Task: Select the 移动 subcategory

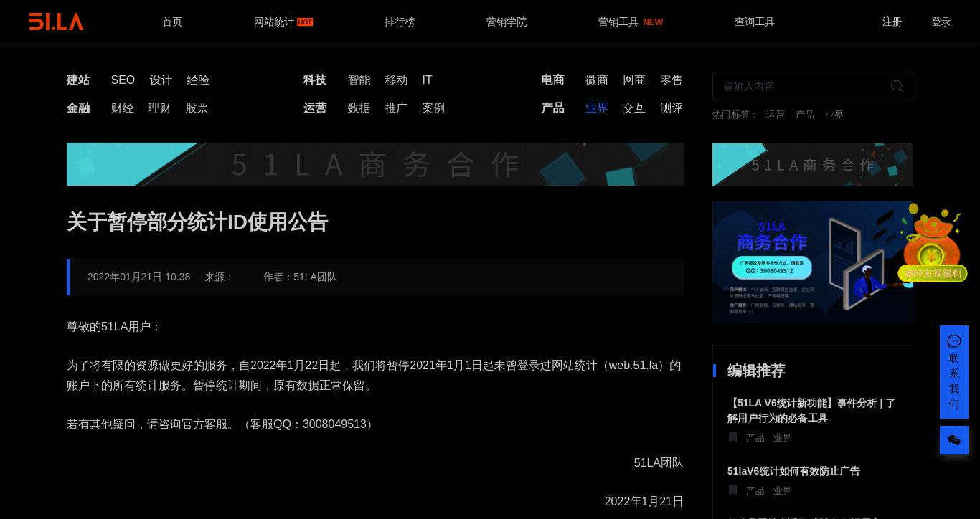Action: point(396,80)
